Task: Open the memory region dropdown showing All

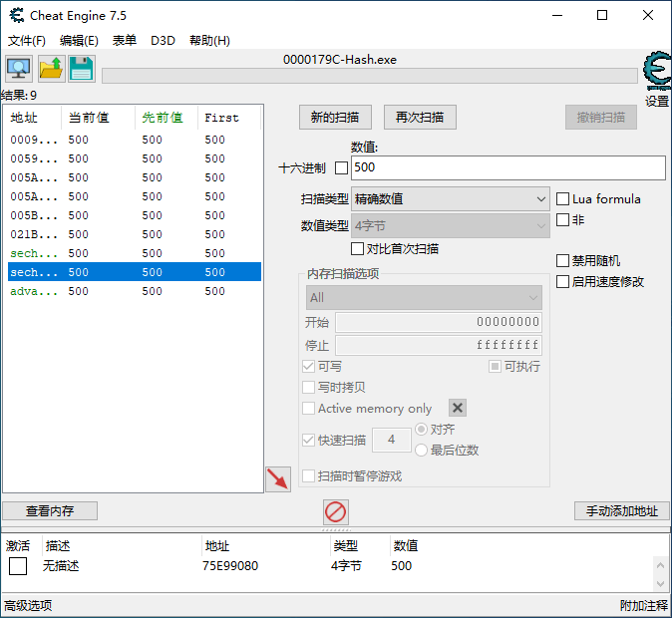Action: 424,297
